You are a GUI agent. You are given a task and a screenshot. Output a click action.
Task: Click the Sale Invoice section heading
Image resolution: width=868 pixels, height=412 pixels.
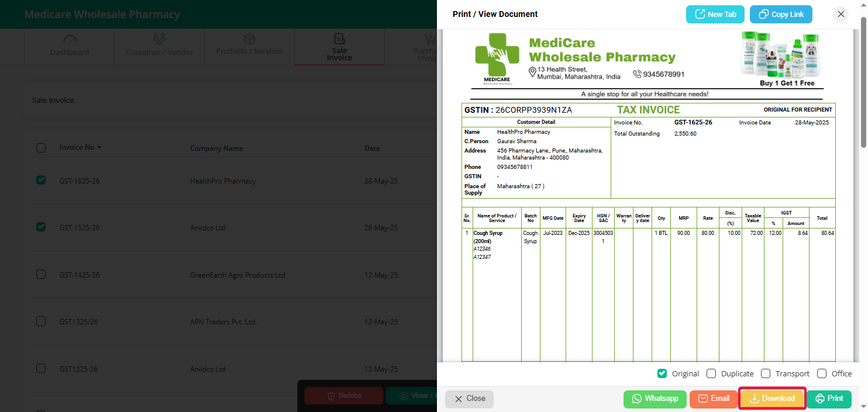point(53,101)
